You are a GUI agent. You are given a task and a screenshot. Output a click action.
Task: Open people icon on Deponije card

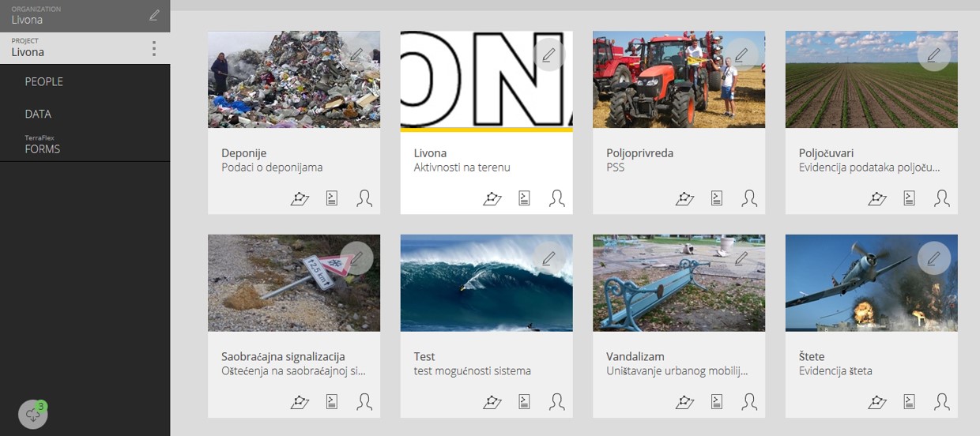364,198
